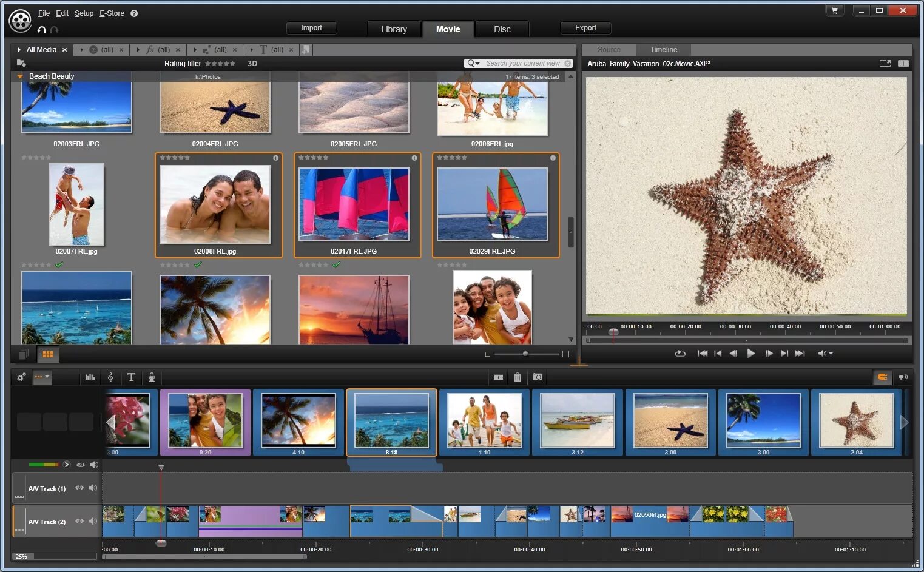Screen dimensions: 924x572
Task: Start voice-over with microphone icon
Action: [152, 377]
